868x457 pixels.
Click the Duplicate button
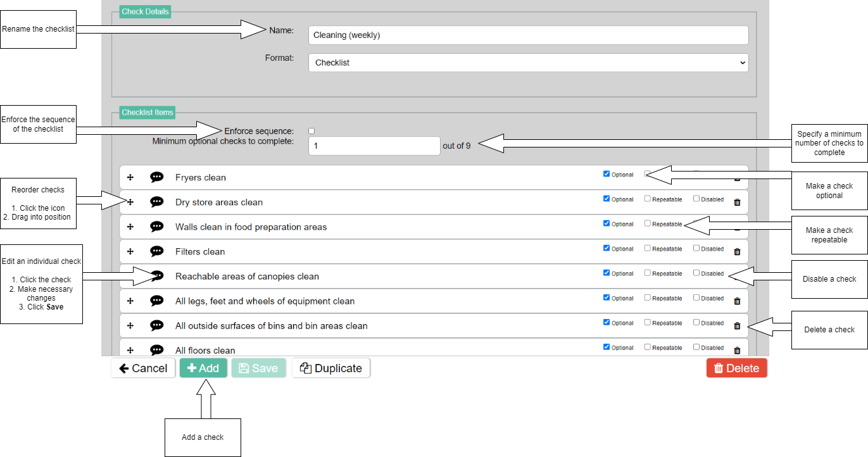click(x=331, y=368)
